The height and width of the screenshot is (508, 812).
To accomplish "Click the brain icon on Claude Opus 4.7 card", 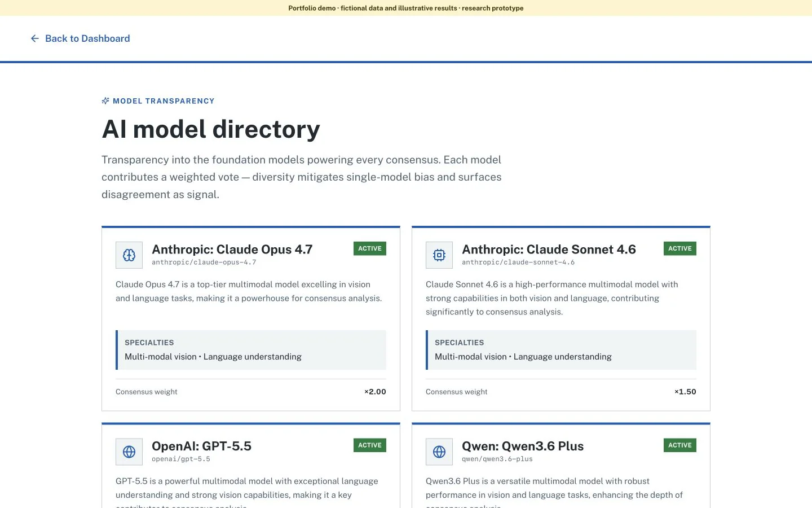I will tap(129, 255).
